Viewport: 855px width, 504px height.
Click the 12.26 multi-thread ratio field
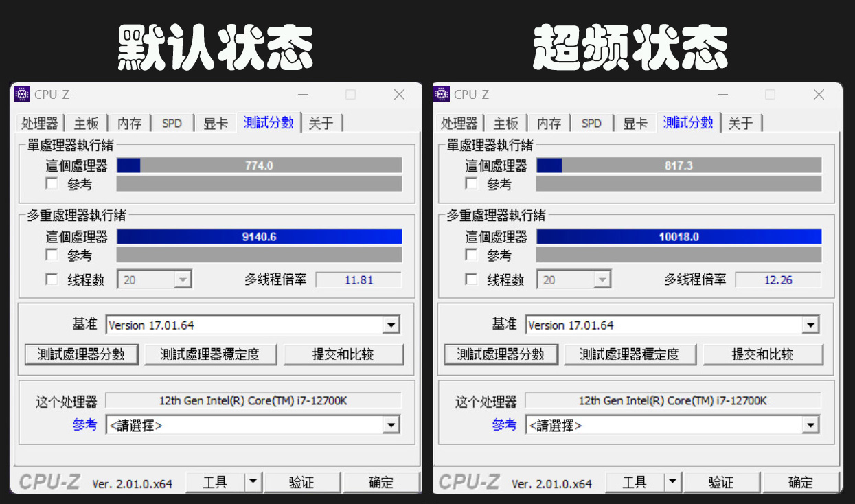pyautogui.click(x=778, y=279)
